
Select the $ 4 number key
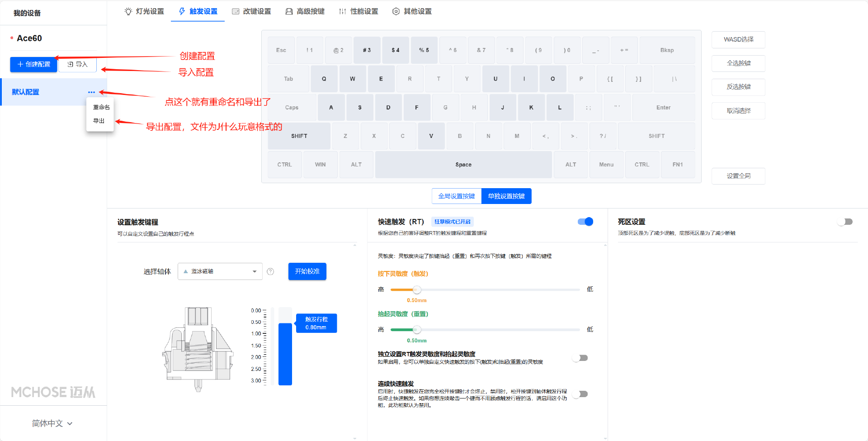[396, 50]
